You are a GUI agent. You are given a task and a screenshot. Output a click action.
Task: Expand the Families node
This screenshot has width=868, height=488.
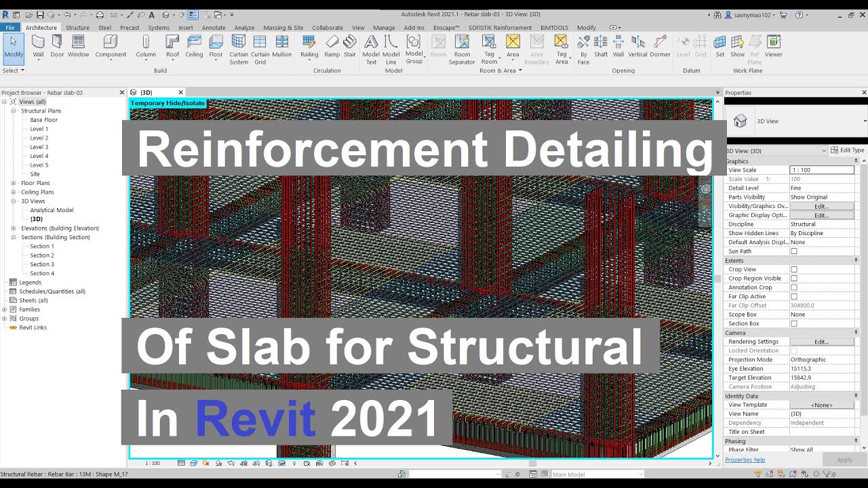[x=5, y=309]
